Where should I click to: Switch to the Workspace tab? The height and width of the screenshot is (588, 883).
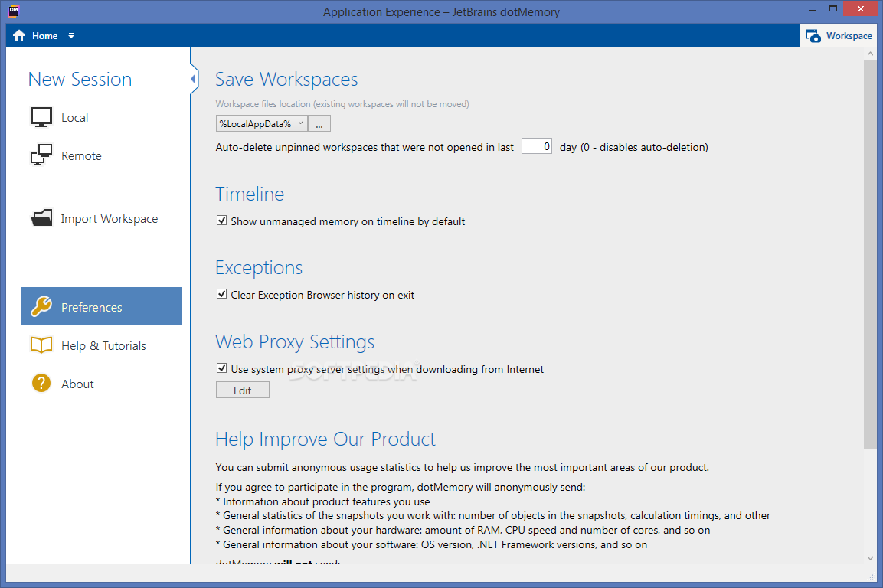(x=839, y=35)
